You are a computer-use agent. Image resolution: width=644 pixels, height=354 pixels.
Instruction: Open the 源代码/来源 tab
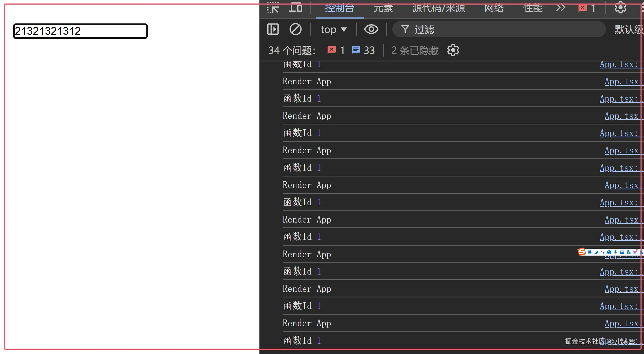pos(438,8)
